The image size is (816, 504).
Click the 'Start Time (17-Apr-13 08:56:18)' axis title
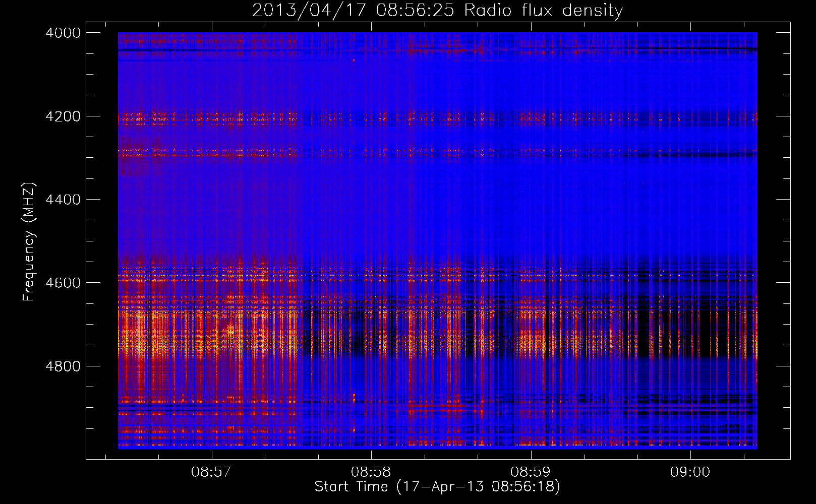(438, 487)
